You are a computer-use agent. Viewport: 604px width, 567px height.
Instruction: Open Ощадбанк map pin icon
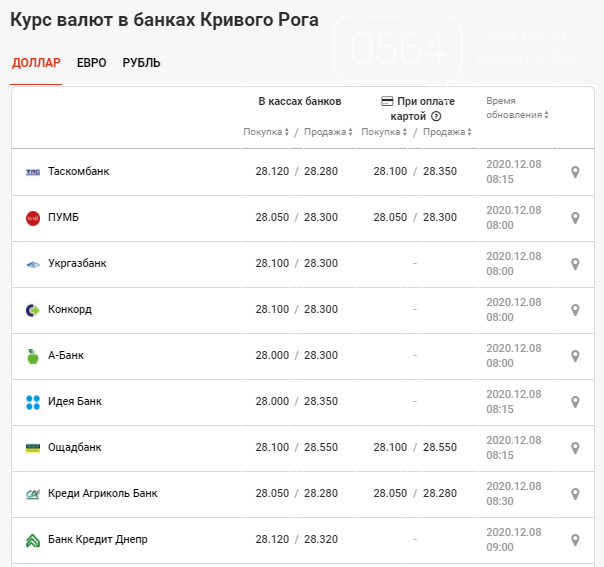575,448
